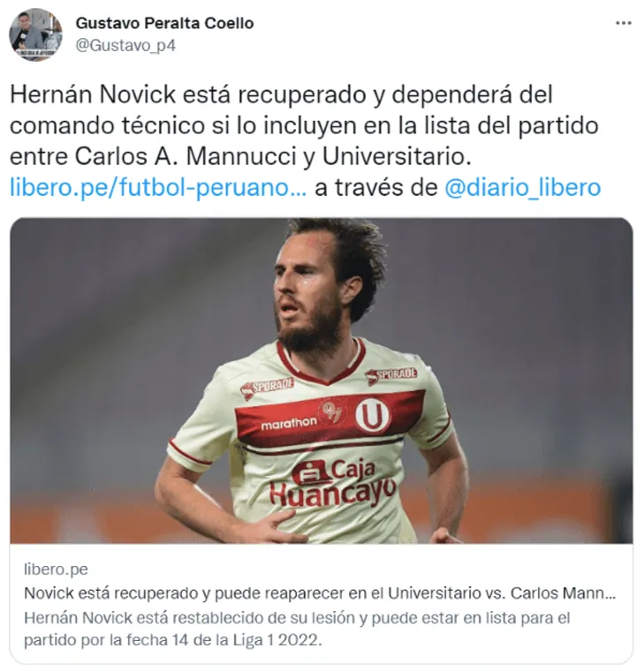Click the marathon brand logo on the shirt
This screenshot has width=644, height=671.
[x=289, y=424]
